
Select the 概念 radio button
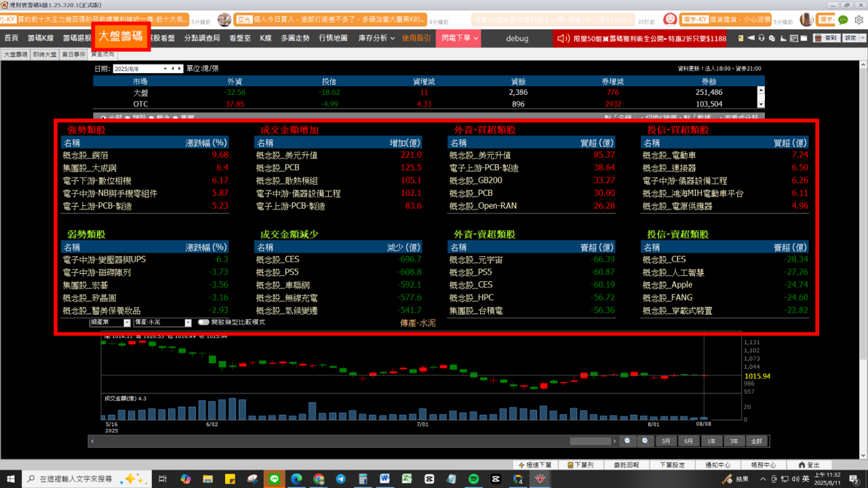pyautogui.click(x=151, y=117)
